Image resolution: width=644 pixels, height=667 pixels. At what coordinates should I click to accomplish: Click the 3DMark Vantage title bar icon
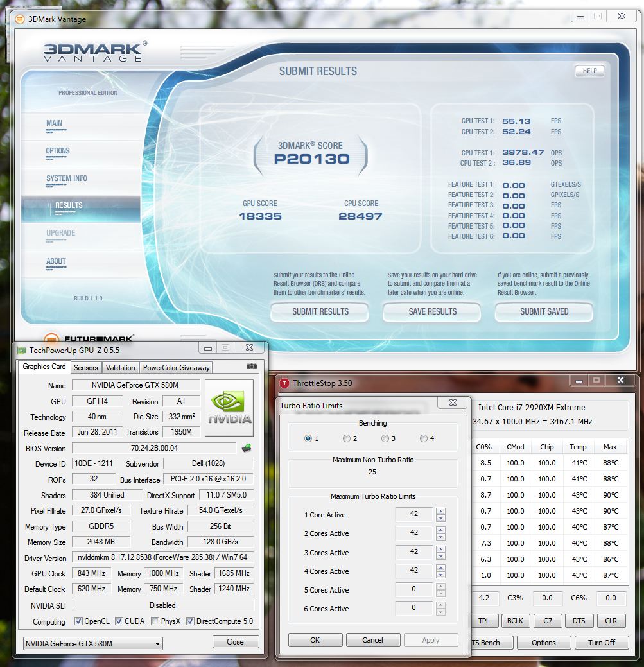pos(19,19)
